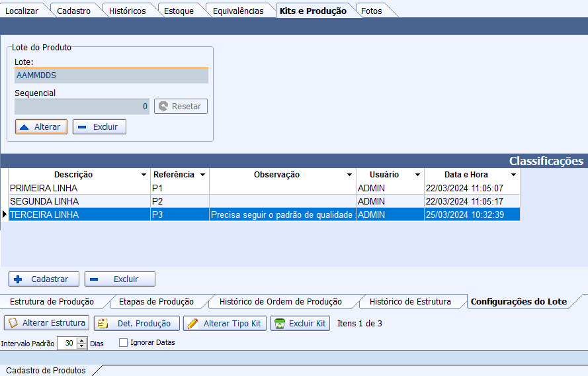The image size is (588, 376).
Task: Switch to the Estoque tab
Action: click(179, 11)
